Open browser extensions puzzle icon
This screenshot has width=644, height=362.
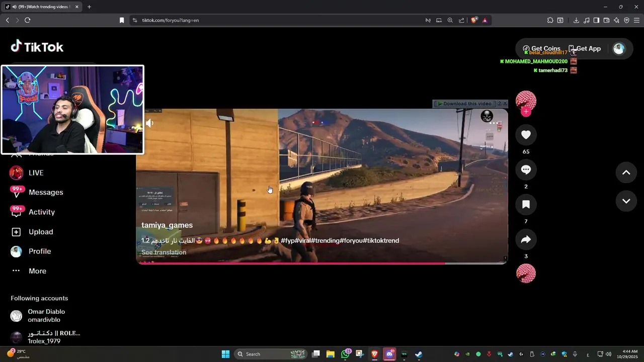point(550,20)
